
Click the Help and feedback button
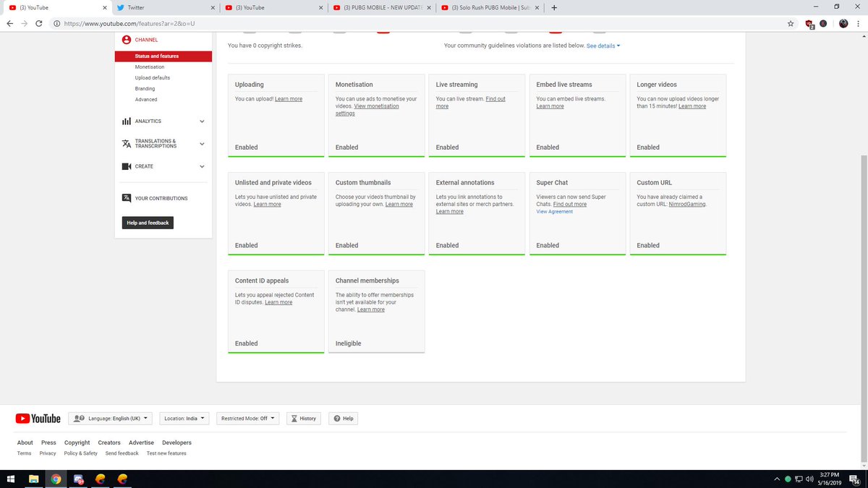[x=148, y=223]
